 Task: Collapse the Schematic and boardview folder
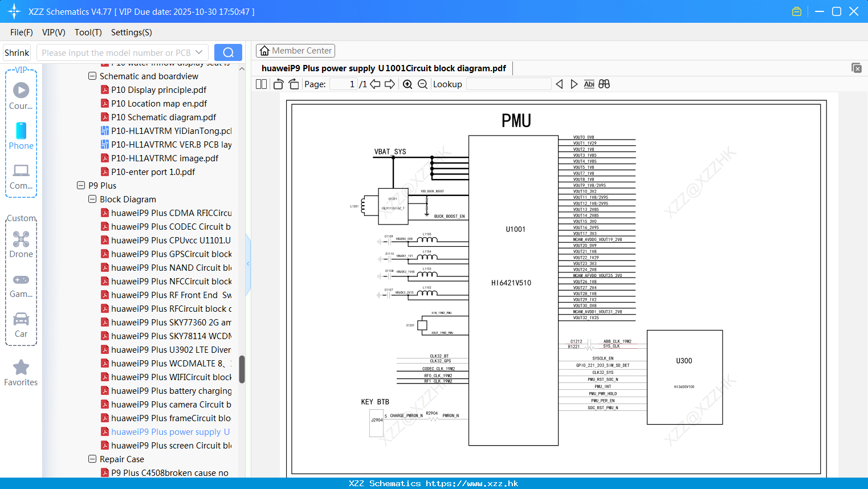92,76
